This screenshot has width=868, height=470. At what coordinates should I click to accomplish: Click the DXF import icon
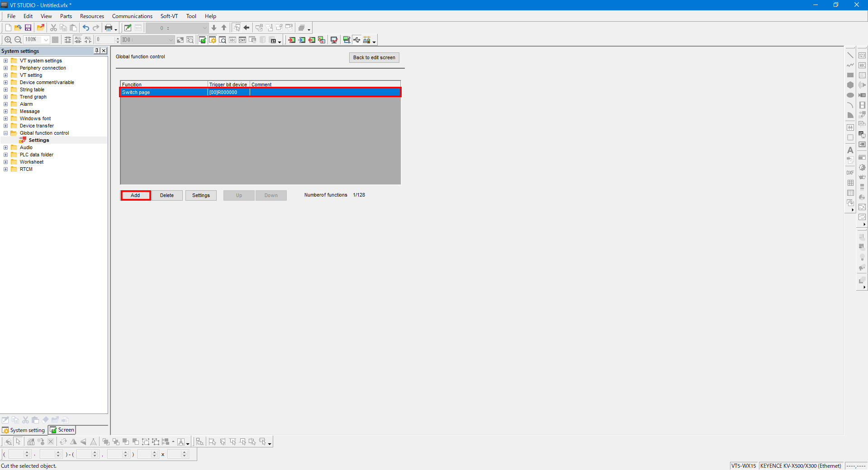click(850, 173)
